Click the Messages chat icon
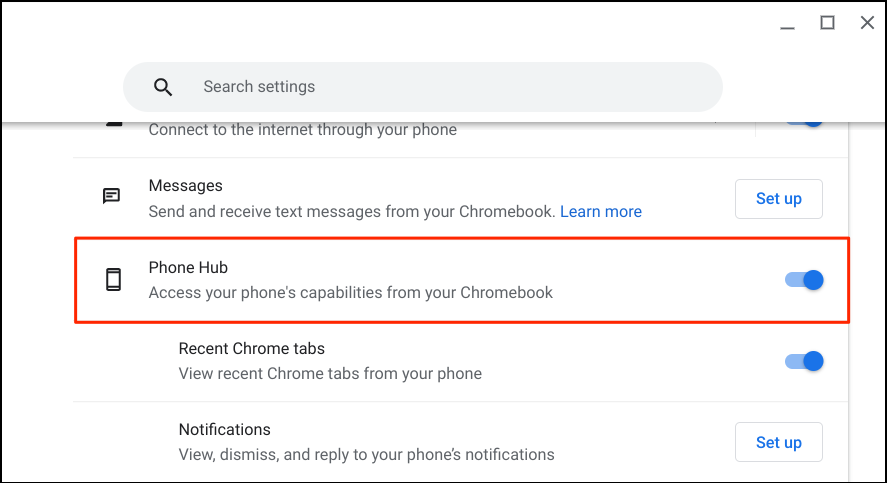The width and height of the screenshot is (887, 483). point(112,196)
